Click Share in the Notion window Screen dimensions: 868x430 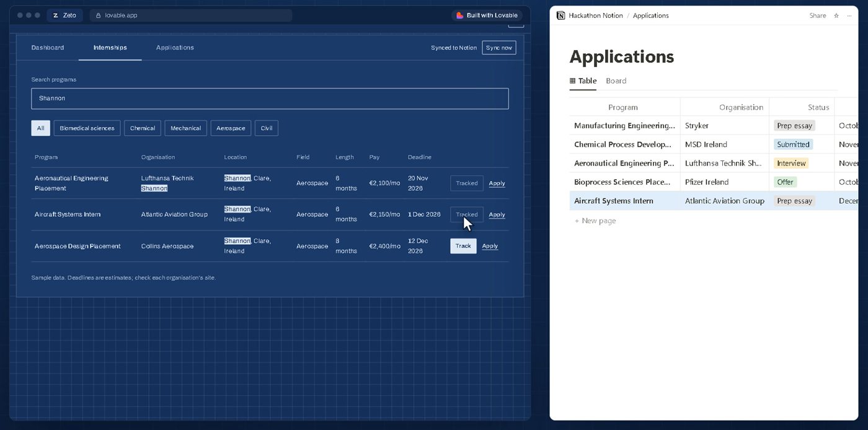coord(818,15)
